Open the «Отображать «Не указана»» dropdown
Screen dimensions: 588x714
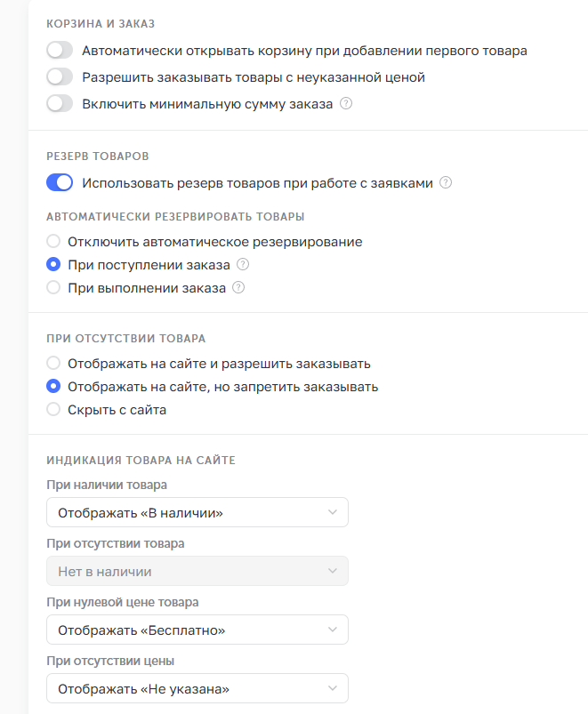pos(196,688)
